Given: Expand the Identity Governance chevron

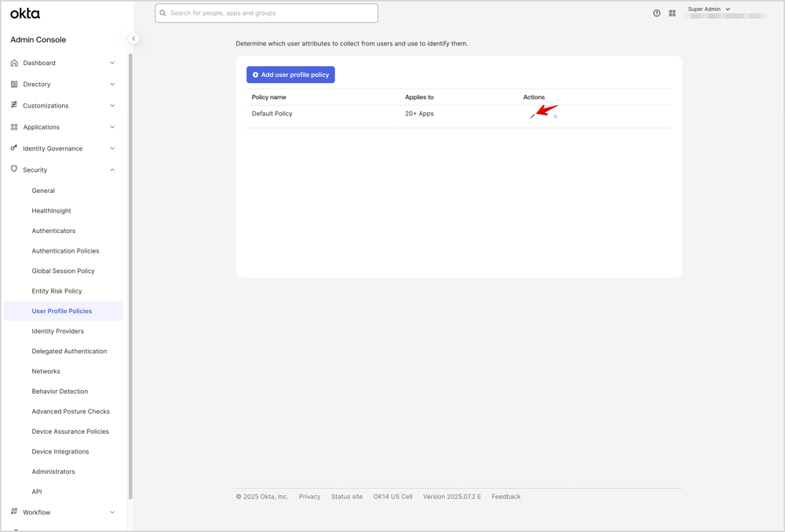Looking at the screenshot, I should pyautogui.click(x=112, y=148).
